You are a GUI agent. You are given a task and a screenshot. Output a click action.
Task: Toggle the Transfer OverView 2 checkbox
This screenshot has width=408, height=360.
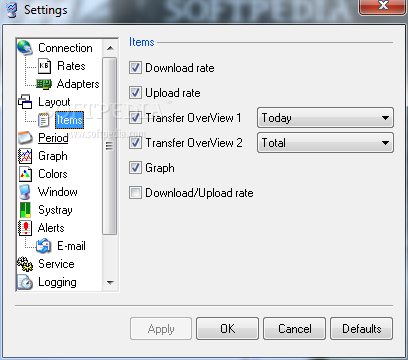(x=135, y=143)
